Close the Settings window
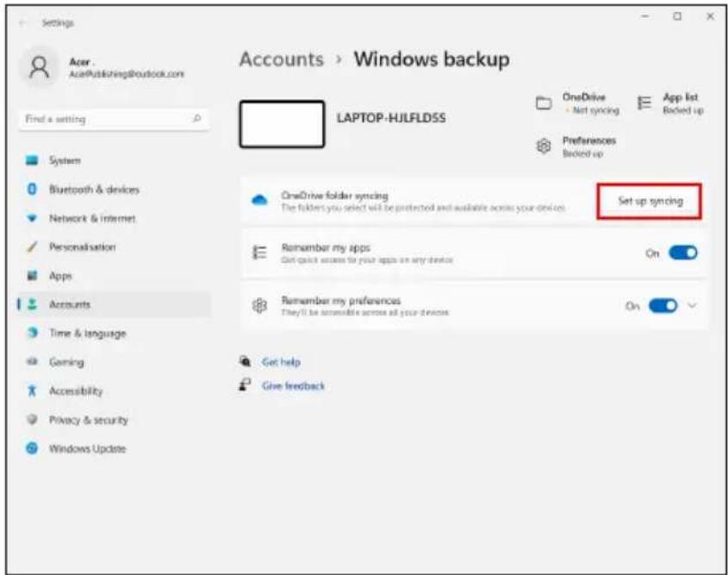728x575 pixels. pyautogui.click(x=710, y=16)
